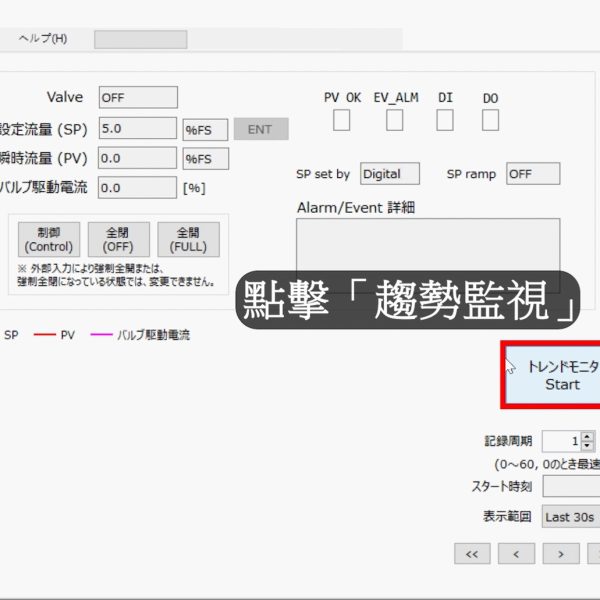Click the << rewind trend button

point(471,553)
